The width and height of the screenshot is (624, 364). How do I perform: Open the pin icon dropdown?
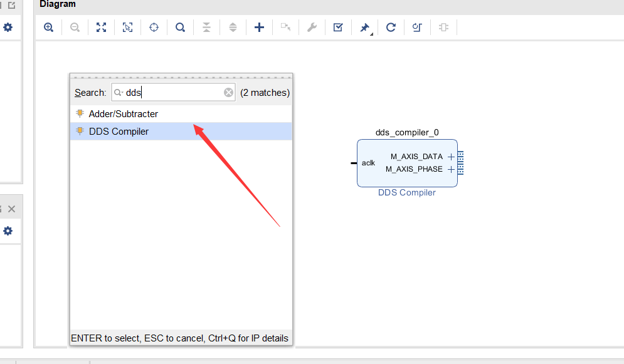coord(365,28)
